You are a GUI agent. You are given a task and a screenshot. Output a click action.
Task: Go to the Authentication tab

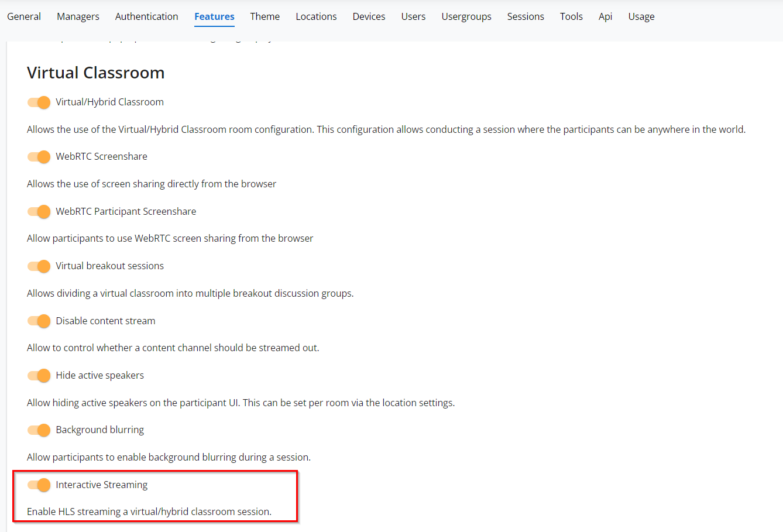pos(146,16)
